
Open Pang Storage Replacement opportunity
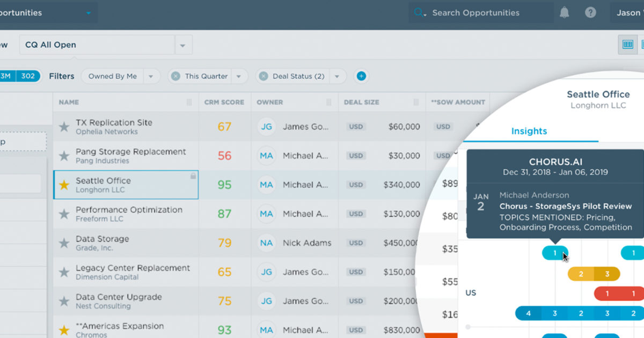[130, 152]
